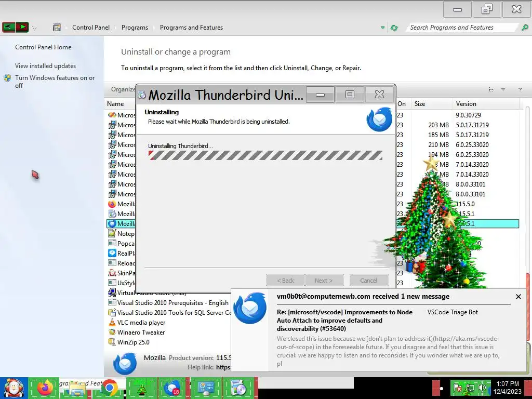Click the green Back navigation arrow
This screenshot has height=399, width=532.
[8, 27]
